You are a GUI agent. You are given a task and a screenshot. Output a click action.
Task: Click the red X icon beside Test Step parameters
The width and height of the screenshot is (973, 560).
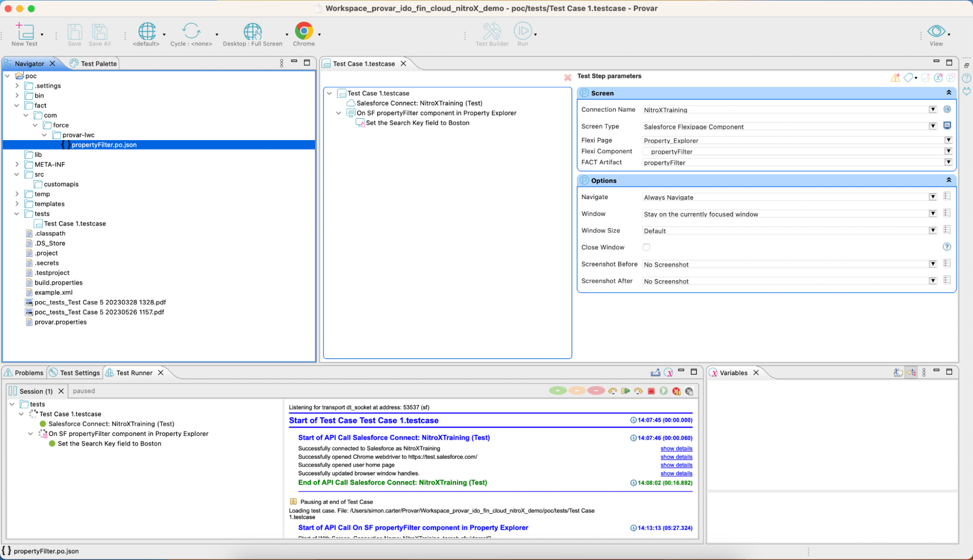coord(568,77)
